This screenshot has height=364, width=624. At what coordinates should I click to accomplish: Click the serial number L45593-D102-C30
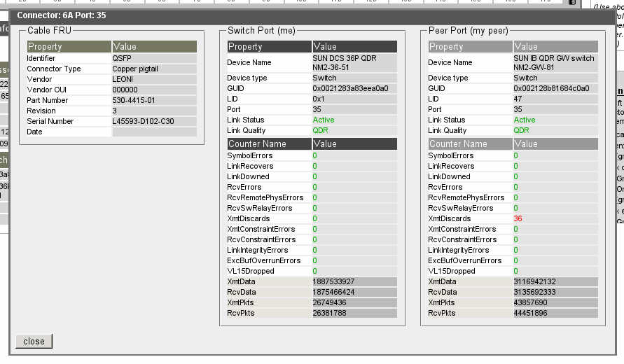[x=143, y=121]
